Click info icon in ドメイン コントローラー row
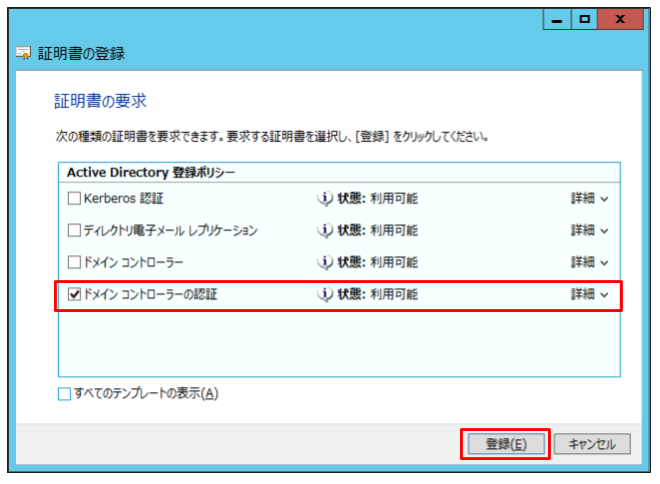 click(x=325, y=262)
